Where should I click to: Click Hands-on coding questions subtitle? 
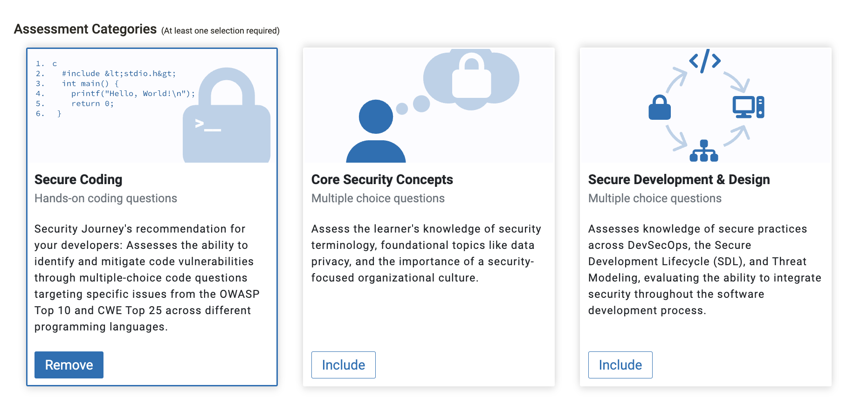click(x=106, y=199)
